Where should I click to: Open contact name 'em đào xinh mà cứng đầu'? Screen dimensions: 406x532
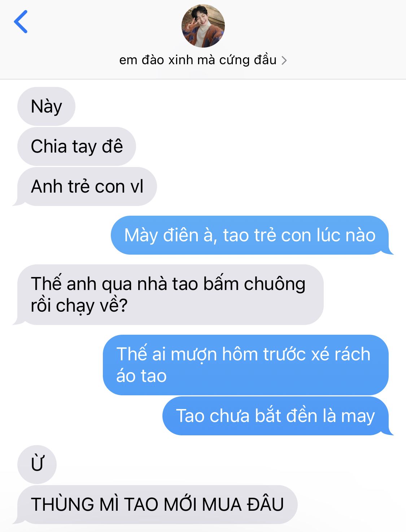click(198, 60)
